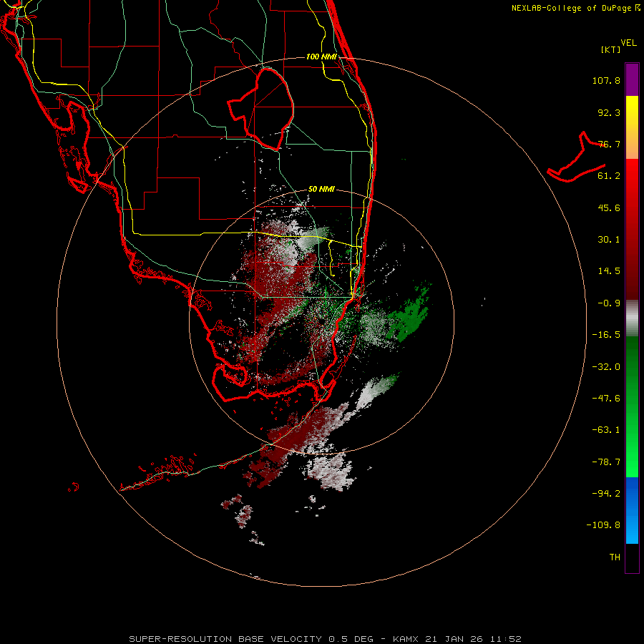This screenshot has height=644, width=644.
Task: Pick the blue segment of velocity color bar
Action: [632, 510]
